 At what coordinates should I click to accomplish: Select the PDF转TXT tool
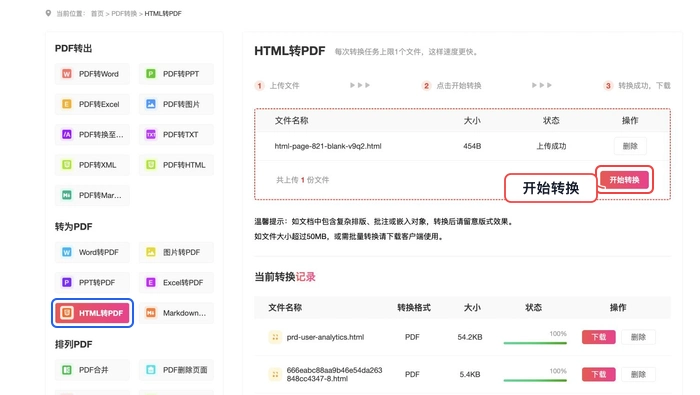click(x=176, y=135)
